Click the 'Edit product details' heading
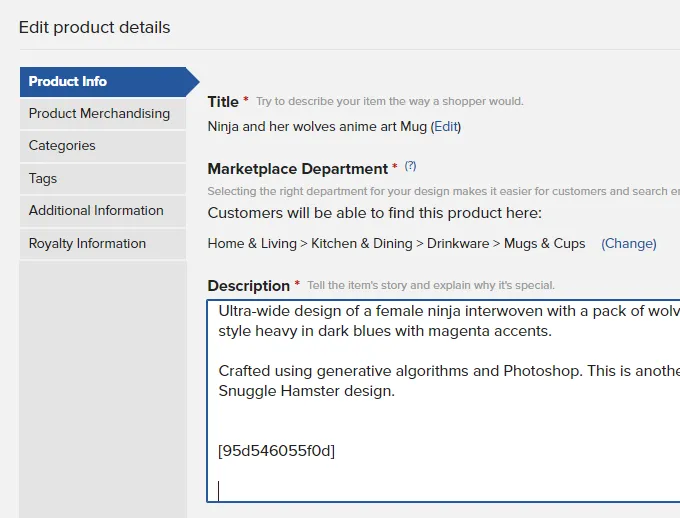This screenshot has height=518, width=680. click(x=95, y=28)
